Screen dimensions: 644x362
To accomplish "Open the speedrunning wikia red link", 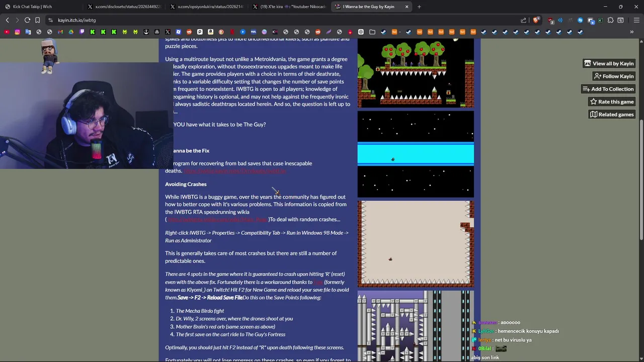I will (x=217, y=220).
